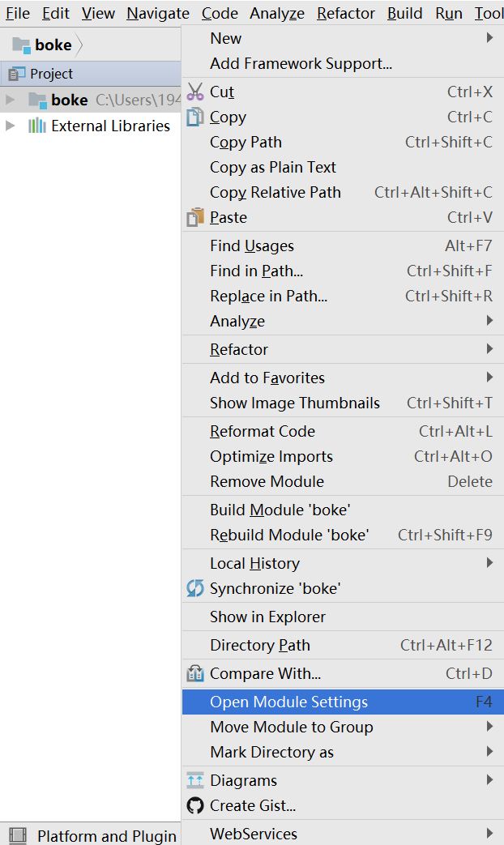Viewport: 504px width, 845px height.
Task: Click the Synchronize 'boke' refresh icon
Action: [x=195, y=588]
